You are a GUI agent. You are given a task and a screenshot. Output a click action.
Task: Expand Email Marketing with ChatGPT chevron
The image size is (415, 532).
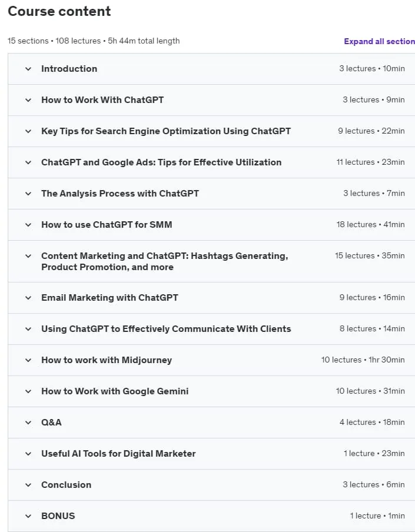[x=28, y=298]
